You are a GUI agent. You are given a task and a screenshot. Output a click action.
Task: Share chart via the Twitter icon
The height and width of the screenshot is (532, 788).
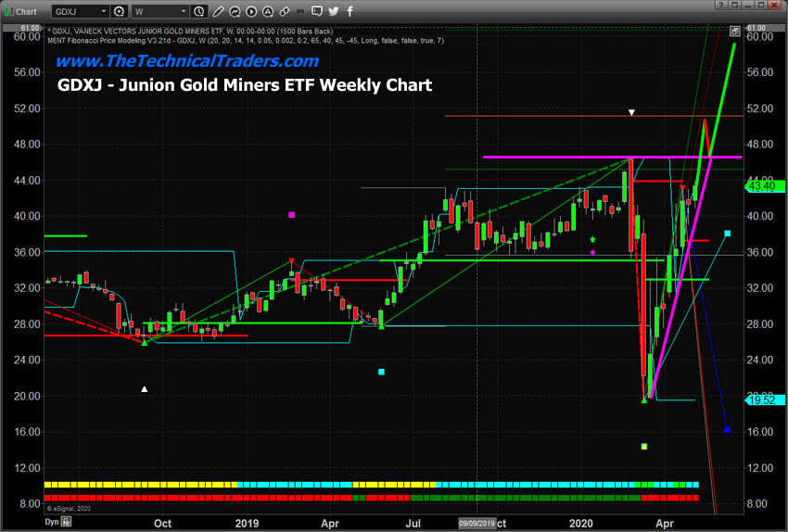333,11
